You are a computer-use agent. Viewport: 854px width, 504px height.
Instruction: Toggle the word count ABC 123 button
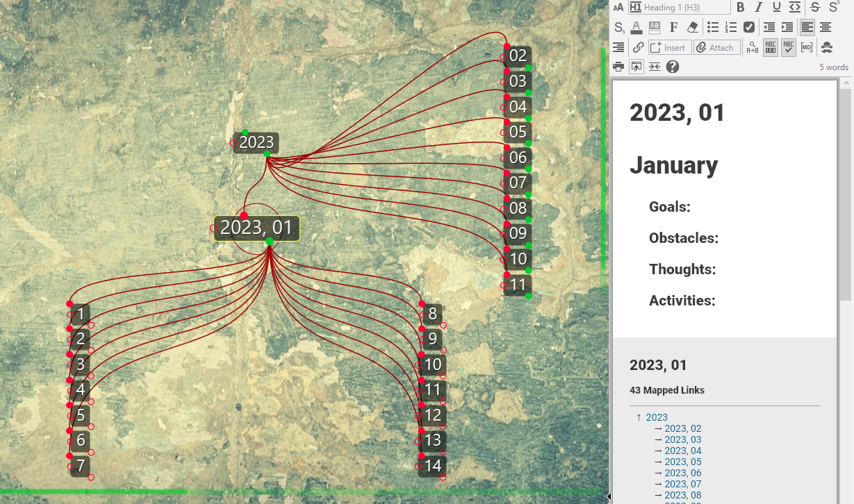coord(770,47)
